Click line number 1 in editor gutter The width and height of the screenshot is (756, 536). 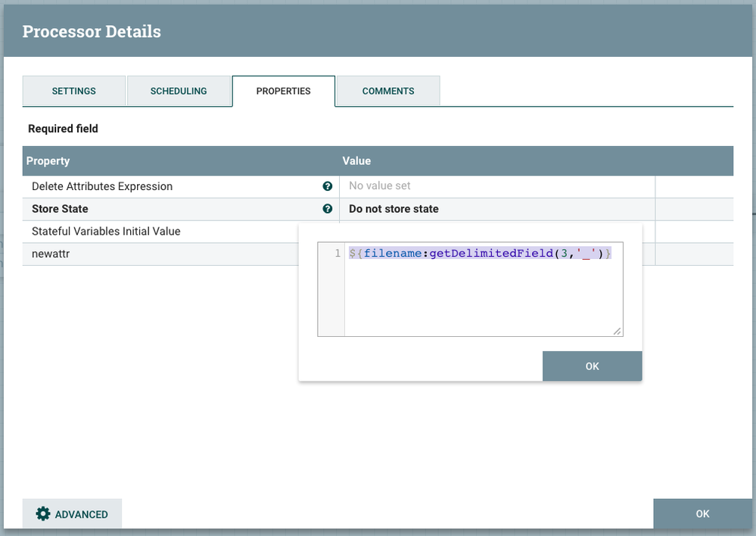point(337,254)
